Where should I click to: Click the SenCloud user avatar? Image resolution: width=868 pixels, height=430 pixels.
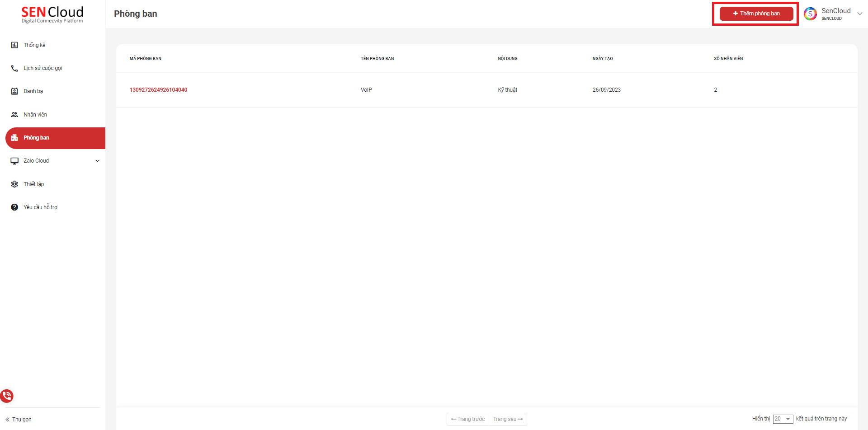[x=810, y=14]
